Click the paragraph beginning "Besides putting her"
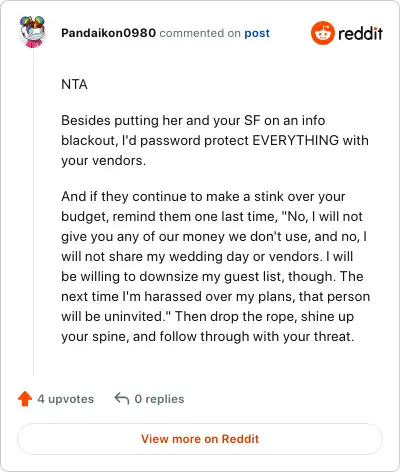The height and width of the screenshot is (472, 400). [x=215, y=140]
